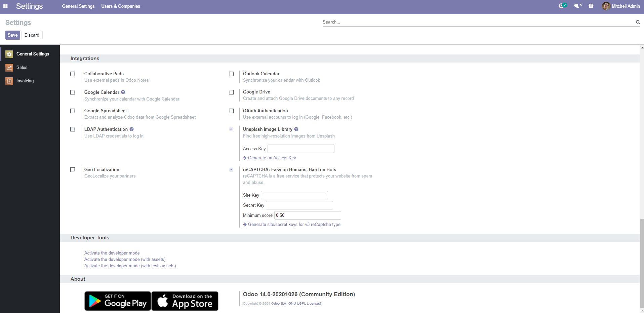Viewport: 644px width, 313px height.
Task: Toggle the reCAPTCHA checkbox
Action: coord(231,170)
